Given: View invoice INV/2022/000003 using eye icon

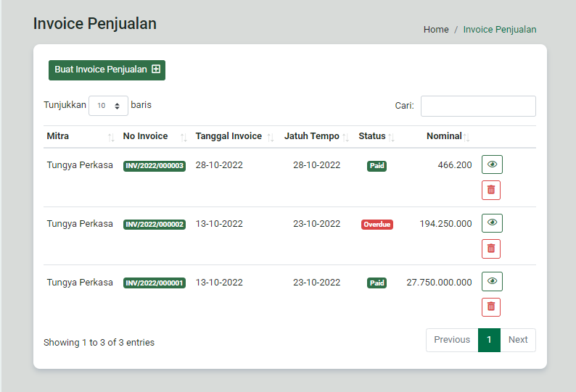Looking at the screenshot, I should point(492,164).
